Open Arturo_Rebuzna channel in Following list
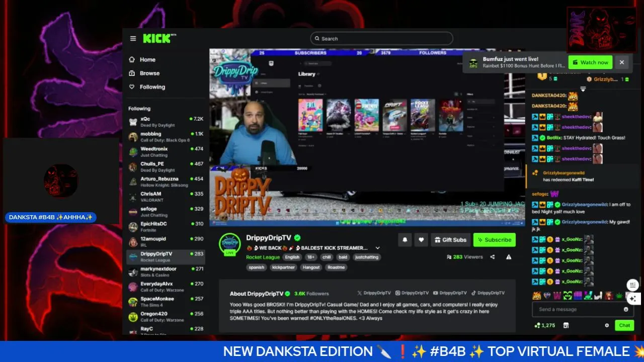Viewport: 644px width, 362px height. (x=166, y=182)
